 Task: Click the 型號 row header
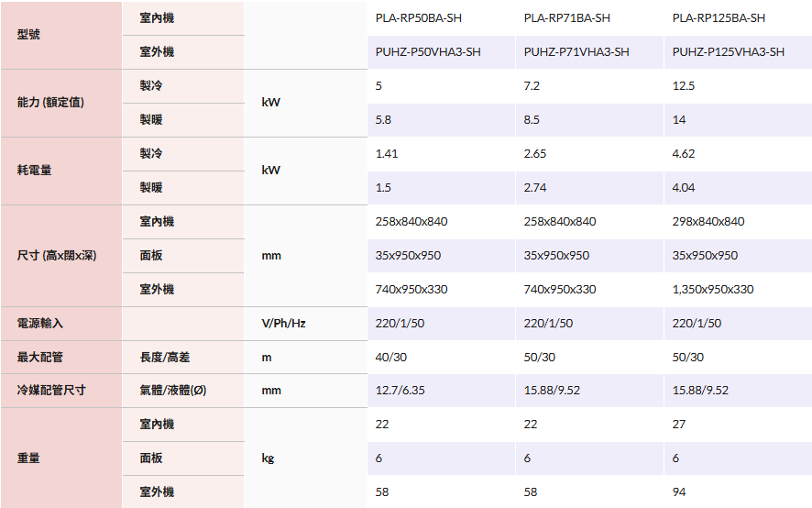coord(28,35)
